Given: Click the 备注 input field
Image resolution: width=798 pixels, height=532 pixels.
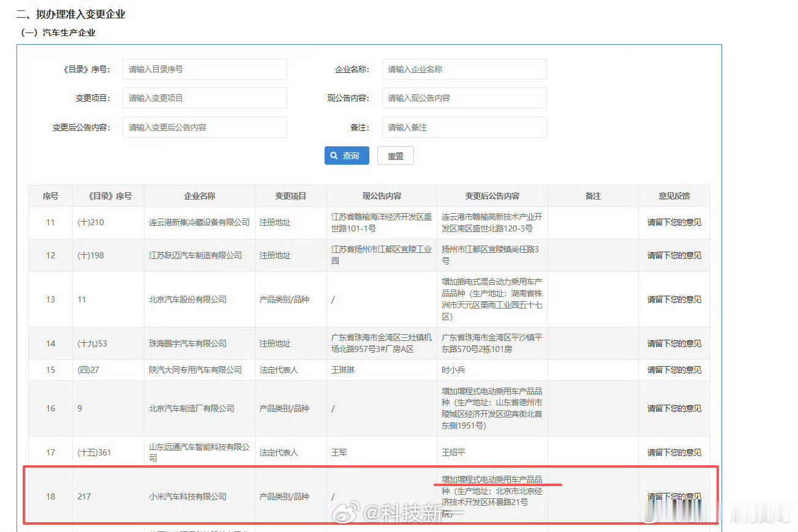Looking at the screenshot, I should click(464, 127).
